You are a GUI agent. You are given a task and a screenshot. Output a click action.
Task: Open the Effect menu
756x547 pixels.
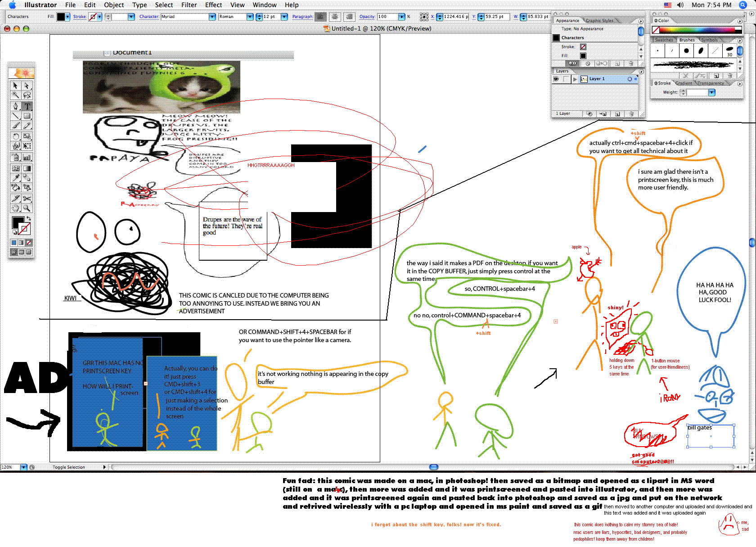point(213,5)
